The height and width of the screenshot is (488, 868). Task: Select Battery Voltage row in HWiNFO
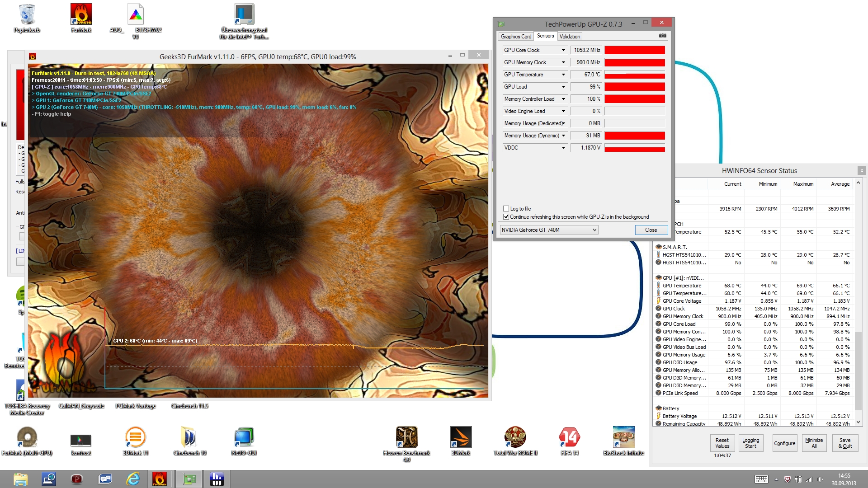753,416
